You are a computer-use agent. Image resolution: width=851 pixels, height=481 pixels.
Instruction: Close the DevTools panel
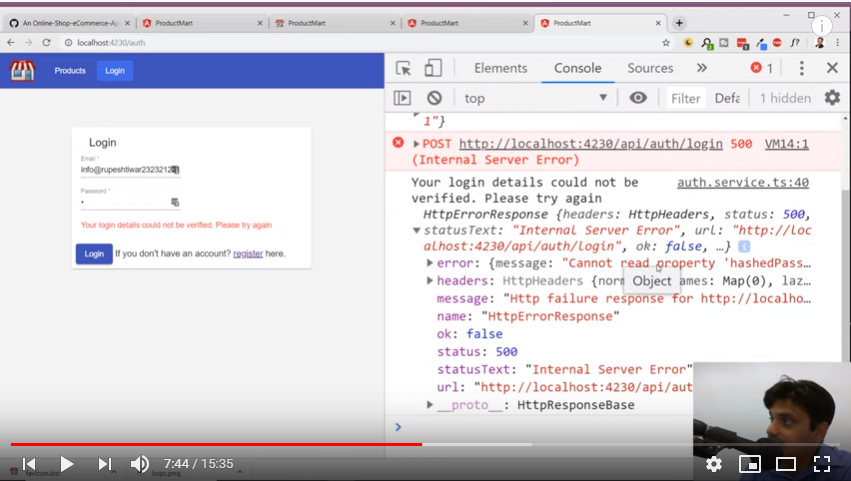pos(832,68)
